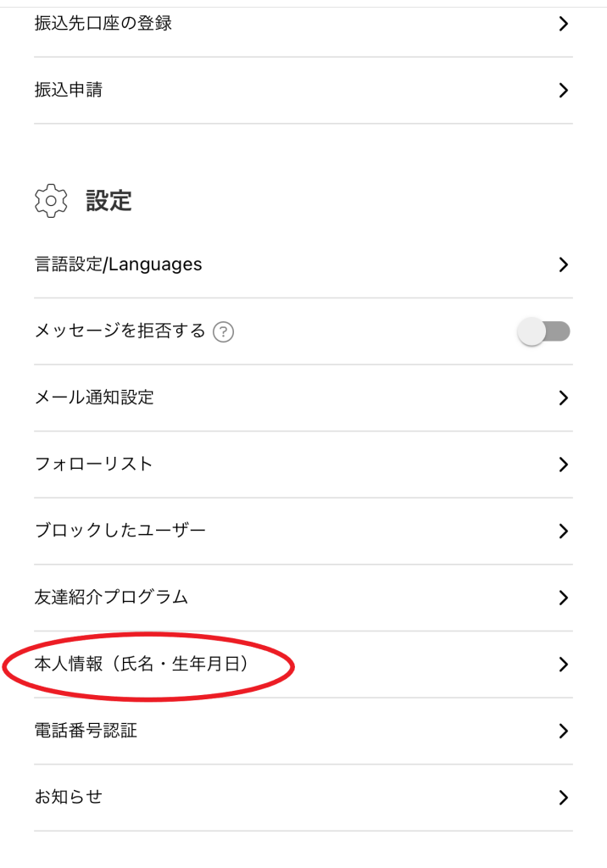Click chevron arrow beside ブロックしたユーザー
The image size is (607, 868).
564,531
